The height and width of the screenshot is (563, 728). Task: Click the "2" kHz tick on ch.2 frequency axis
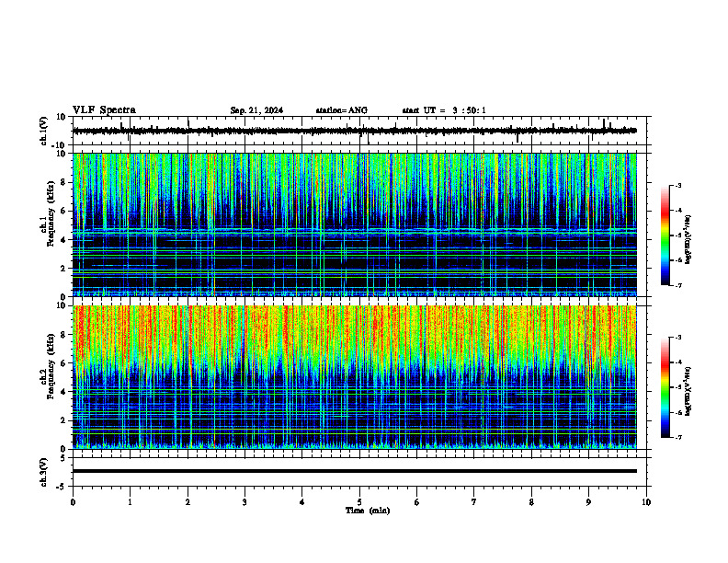click(63, 420)
